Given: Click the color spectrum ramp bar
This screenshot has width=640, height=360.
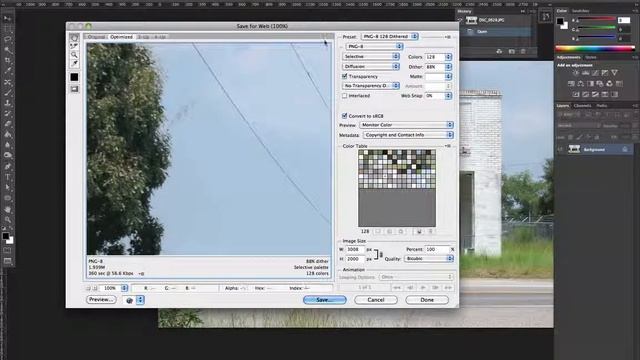Looking at the screenshot, I should tap(596, 48).
